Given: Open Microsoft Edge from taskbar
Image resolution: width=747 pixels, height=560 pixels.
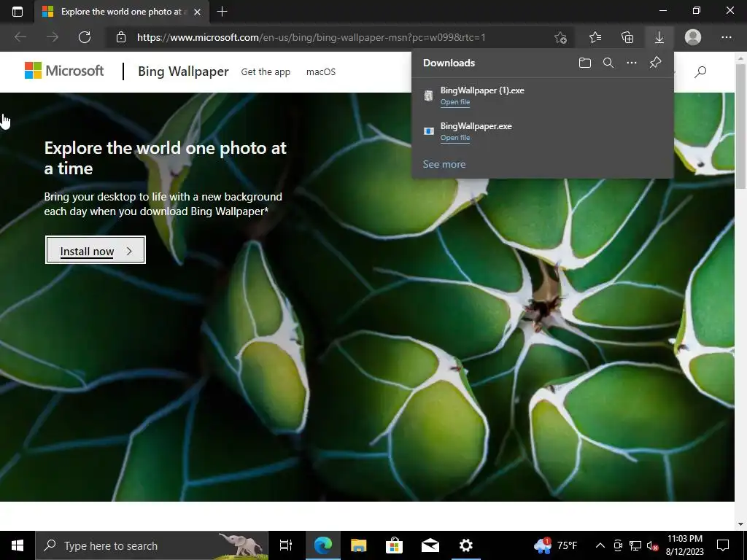Looking at the screenshot, I should click(x=322, y=545).
